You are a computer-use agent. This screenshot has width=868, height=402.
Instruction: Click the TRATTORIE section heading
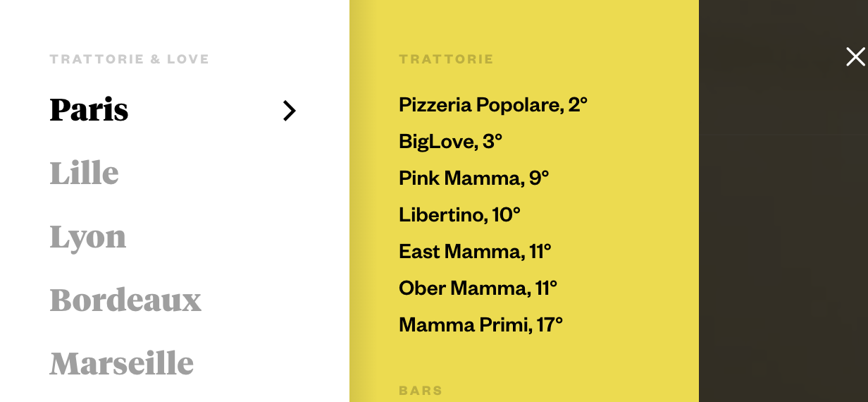(x=446, y=59)
